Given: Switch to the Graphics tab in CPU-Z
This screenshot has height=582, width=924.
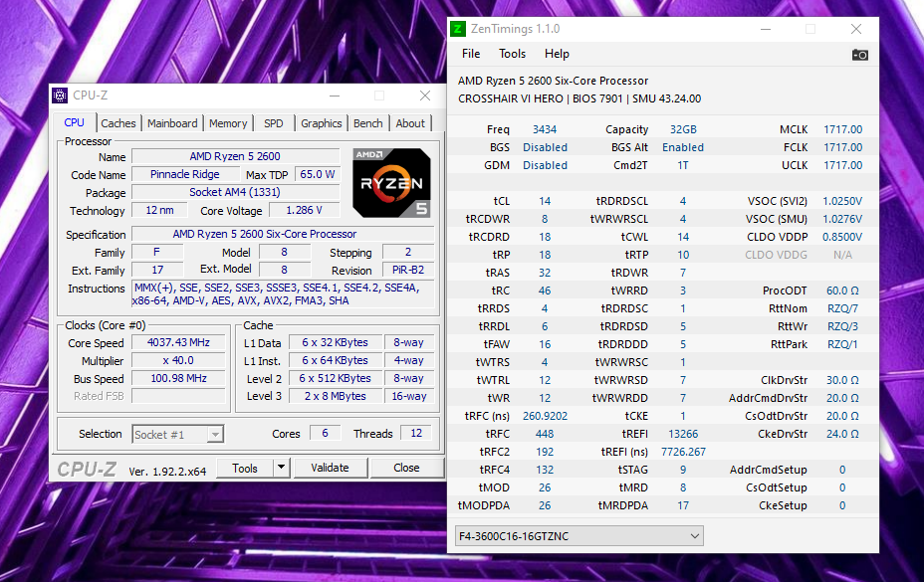Looking at the screenshot, I should click(x=322, y=123).
